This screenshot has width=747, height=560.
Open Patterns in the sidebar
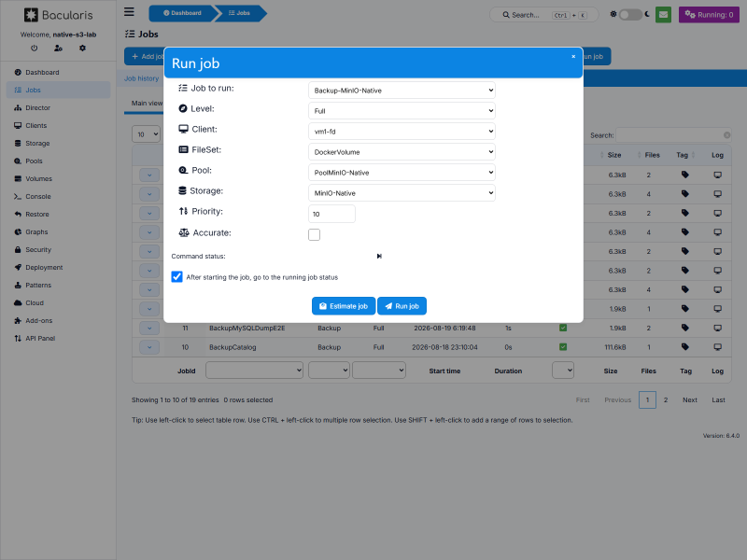point(58,286)
